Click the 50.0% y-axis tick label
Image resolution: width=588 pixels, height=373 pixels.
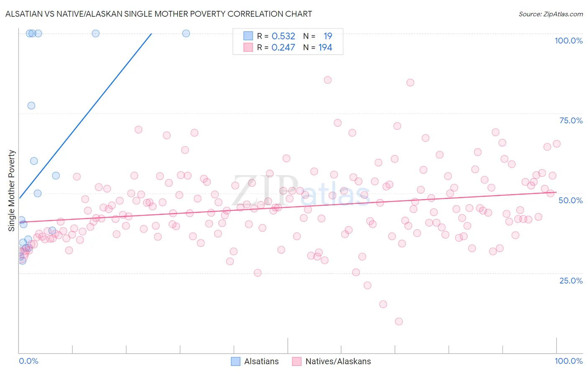pyautogui.click(x=571, y=200)
